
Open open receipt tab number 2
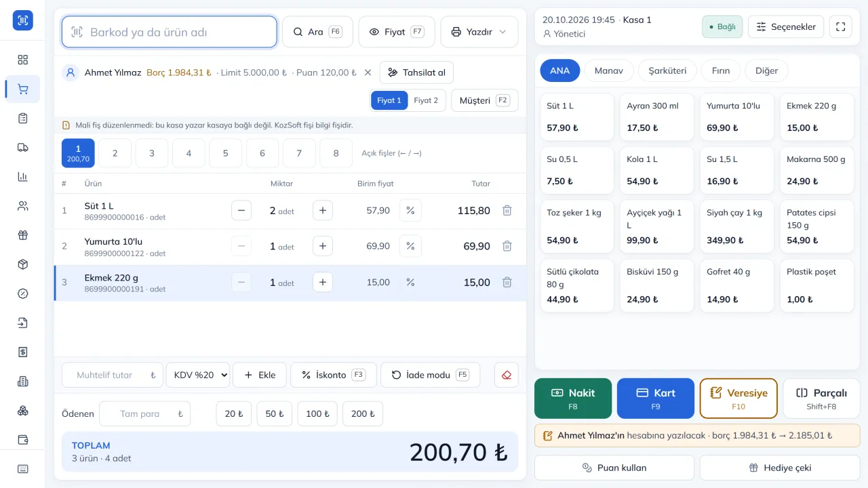click(x=115, y=153)
